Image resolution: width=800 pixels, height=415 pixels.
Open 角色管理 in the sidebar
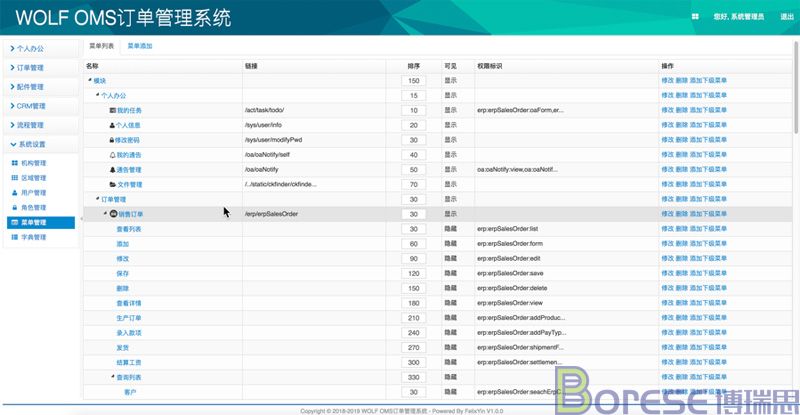(34, 207)
